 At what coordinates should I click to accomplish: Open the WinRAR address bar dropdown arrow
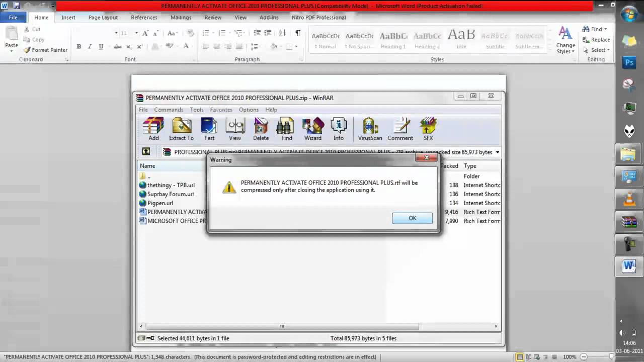coord(497,152)
